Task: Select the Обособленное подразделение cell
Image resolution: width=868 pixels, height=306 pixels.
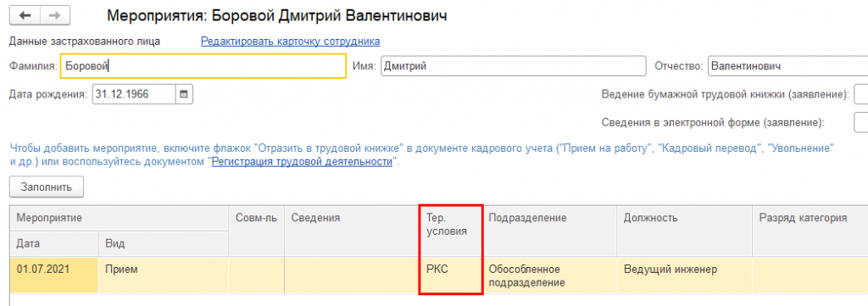Action: click(549, 275)
